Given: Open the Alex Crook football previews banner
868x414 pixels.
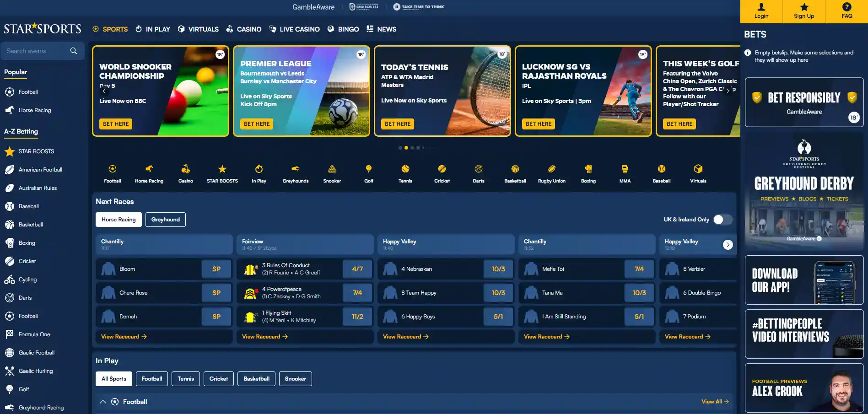Looking at the screenshot, I should pos(804,388).
